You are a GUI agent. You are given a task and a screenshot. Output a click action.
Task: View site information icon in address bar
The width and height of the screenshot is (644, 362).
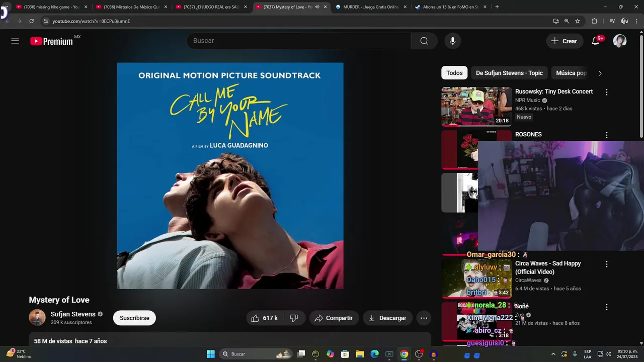[46, 21]
